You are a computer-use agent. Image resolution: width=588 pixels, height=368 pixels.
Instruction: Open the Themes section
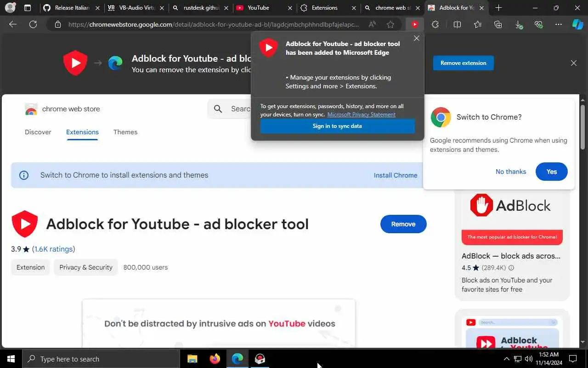125,132
